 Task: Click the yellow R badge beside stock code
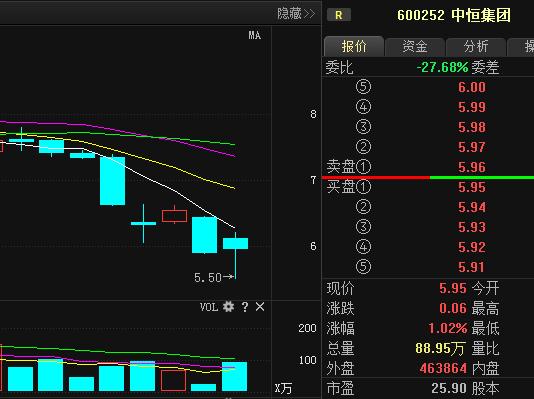point(339,15)
